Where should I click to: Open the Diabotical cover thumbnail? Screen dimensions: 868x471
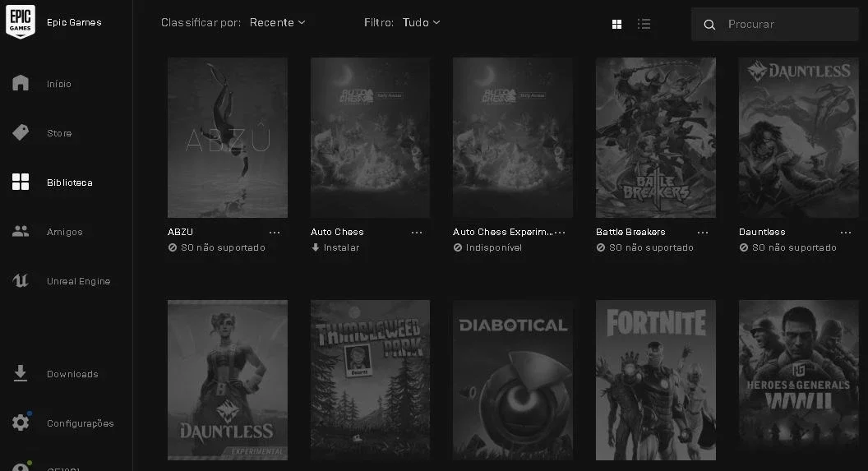point(513,380)
